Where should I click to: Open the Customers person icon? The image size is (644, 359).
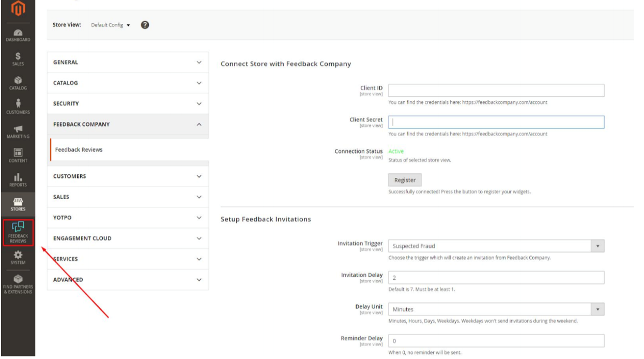(x=18, y=107)
